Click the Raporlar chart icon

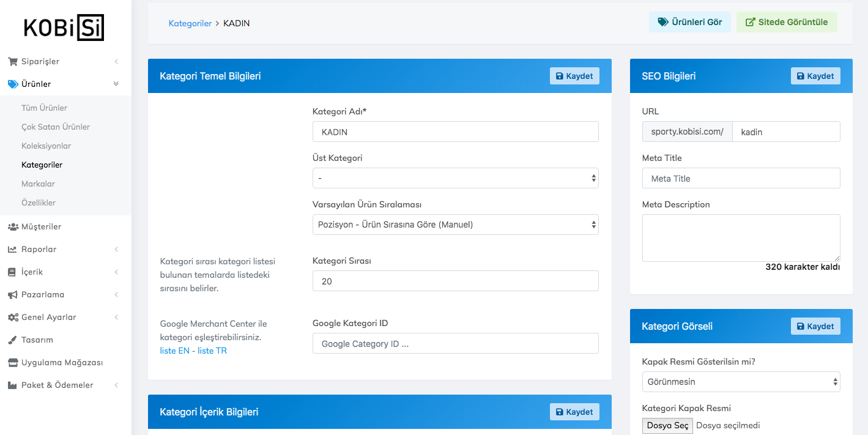point(12,249)
